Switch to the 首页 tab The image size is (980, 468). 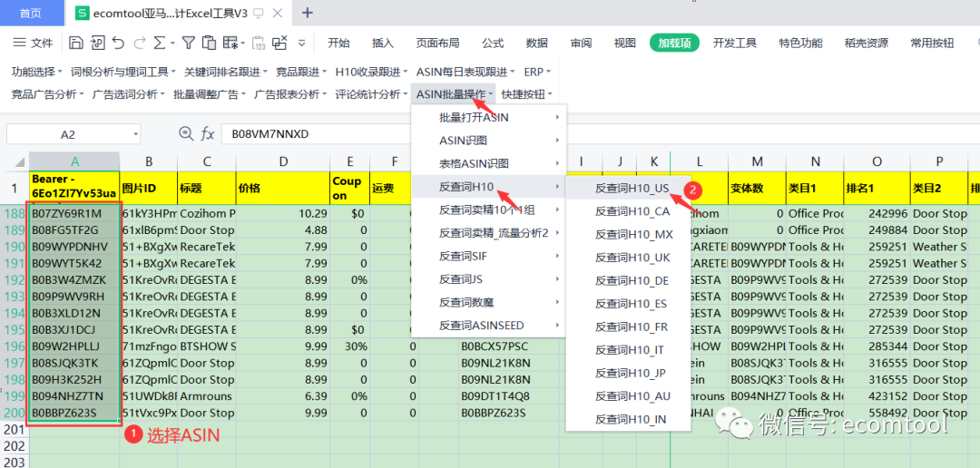32,13
